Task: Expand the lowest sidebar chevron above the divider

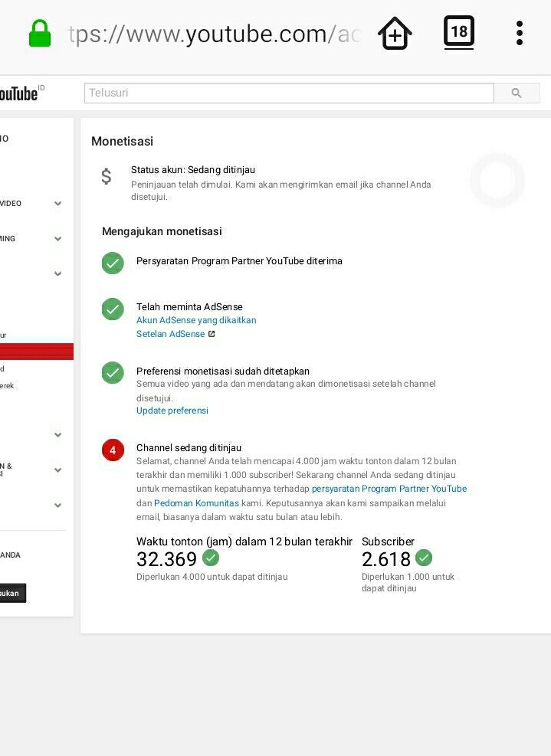Action: 58,505
